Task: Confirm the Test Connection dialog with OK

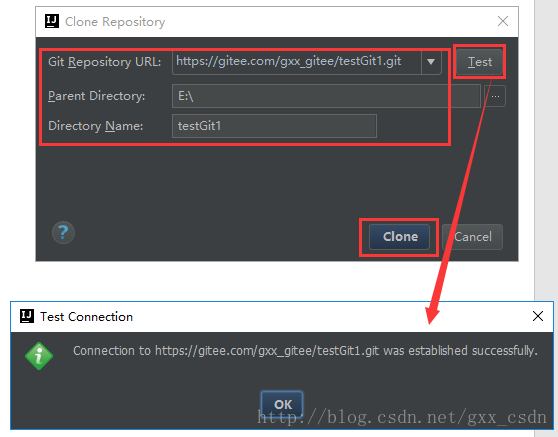Action: click(x=282, y=404)
